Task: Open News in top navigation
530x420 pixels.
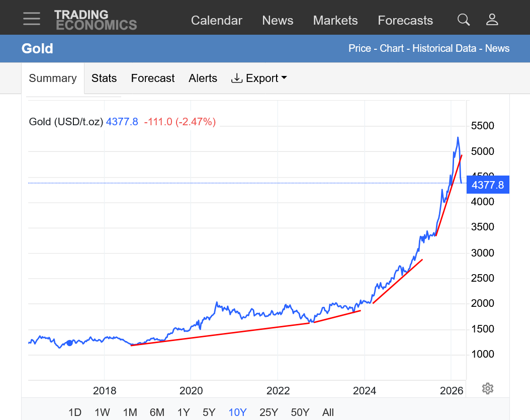Action: 278,20
